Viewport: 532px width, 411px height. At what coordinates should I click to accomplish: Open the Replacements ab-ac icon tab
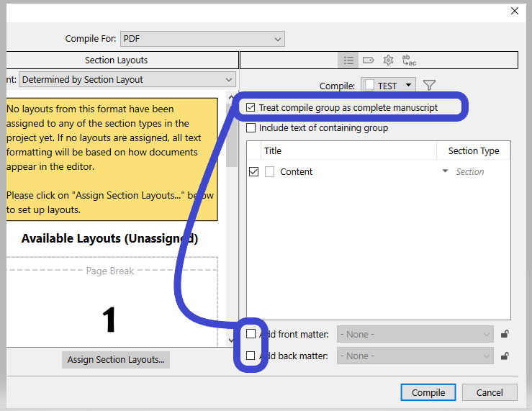pos(409,60)
